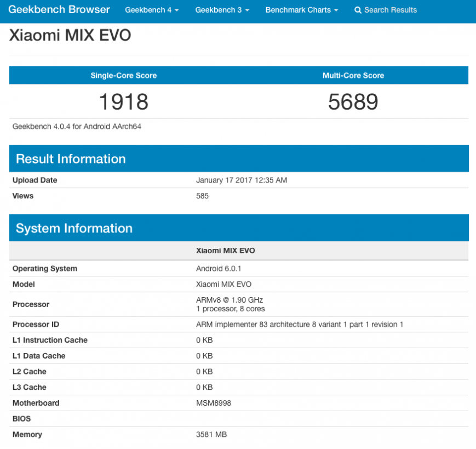Click the Search Results magnifier icon
The image size is (476, 449).
(x=358, y=10)
